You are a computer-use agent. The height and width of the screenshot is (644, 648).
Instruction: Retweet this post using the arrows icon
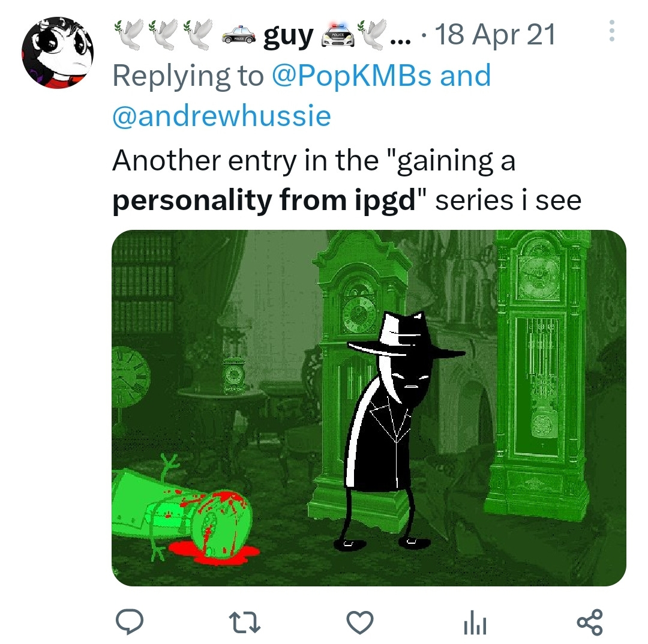245,622
